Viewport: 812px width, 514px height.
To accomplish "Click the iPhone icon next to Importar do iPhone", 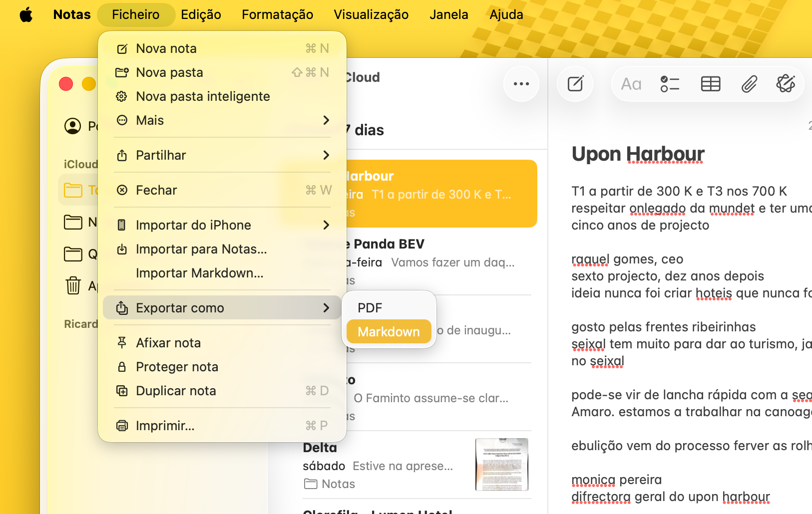I will (x=122, y=225).
